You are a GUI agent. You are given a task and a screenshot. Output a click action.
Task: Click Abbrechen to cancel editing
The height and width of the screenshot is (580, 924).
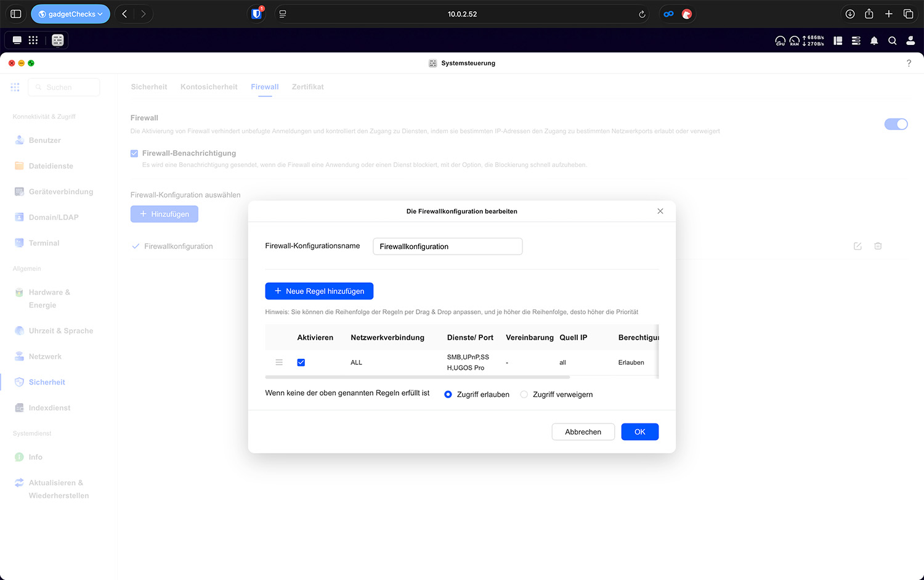[583, 431]
